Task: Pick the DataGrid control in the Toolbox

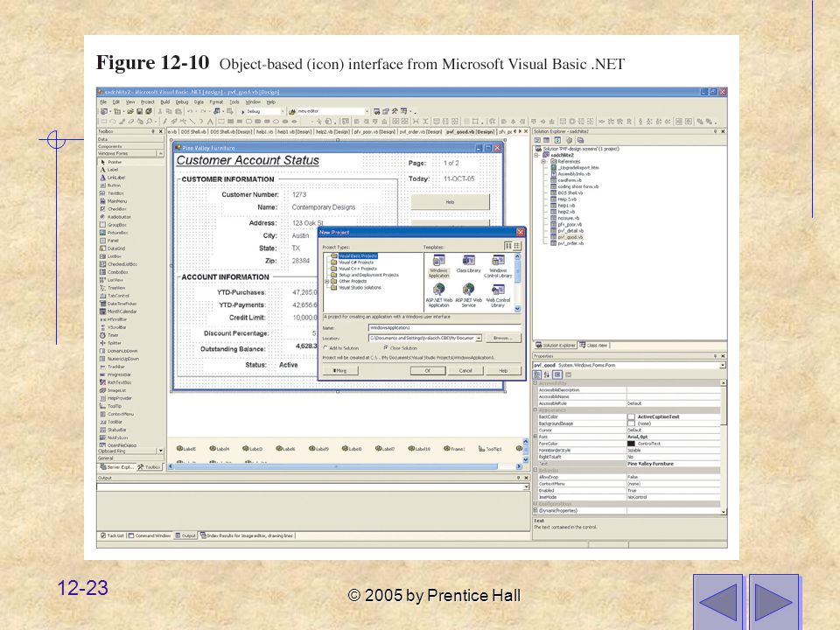Action: click(x=112, y=248)
